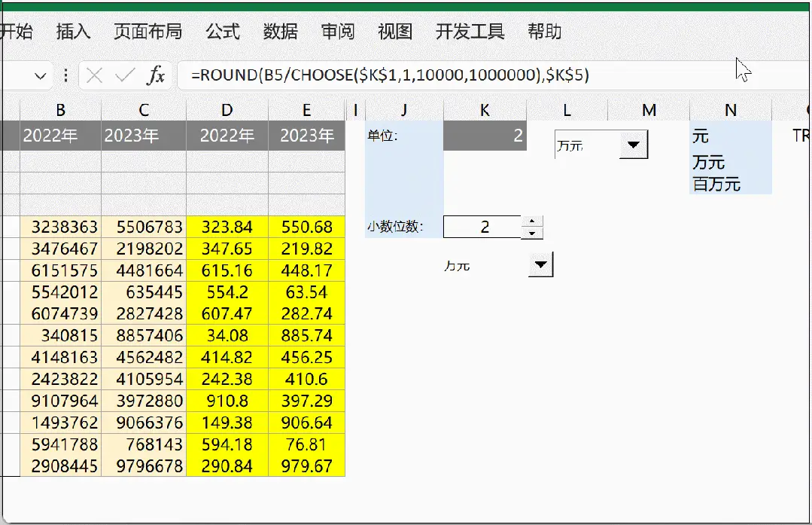Image resolution: width=812 pixels, height=525 pixels.
Task: Select column E header
Action: pos(306,109)
